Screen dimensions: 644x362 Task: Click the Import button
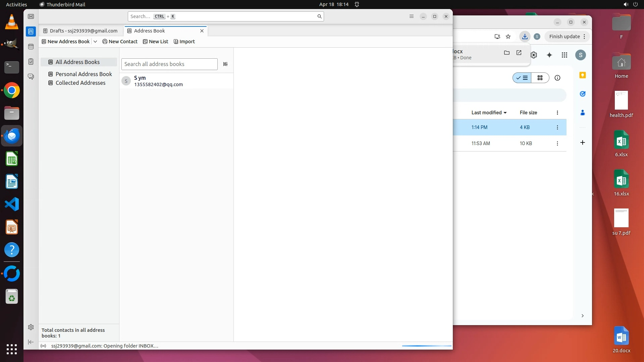click(x=184, y=42)
